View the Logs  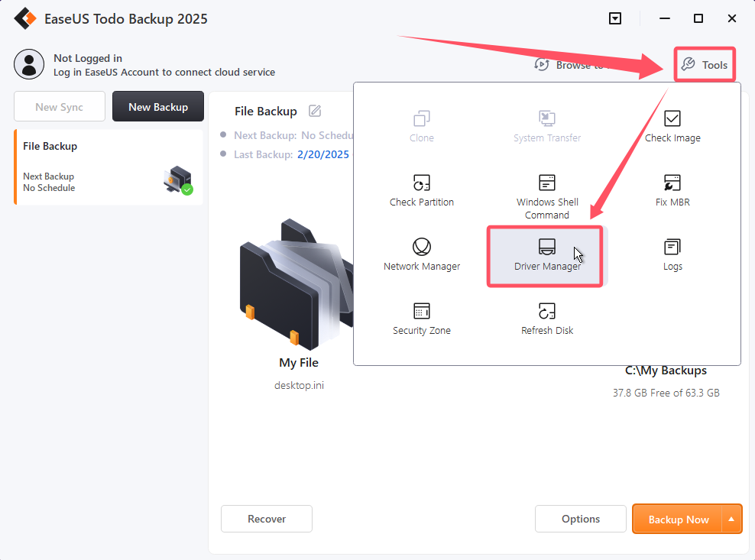click(672, 254)
